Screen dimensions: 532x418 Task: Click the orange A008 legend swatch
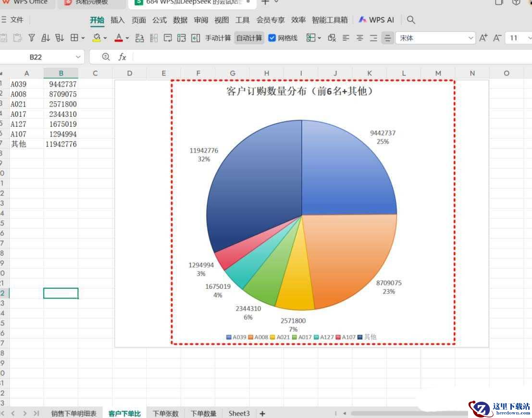tap(251, 337)
